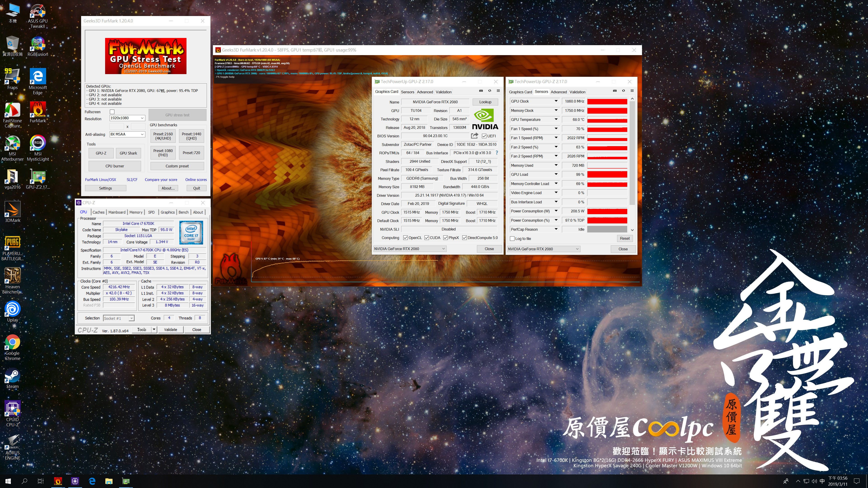Click the GPU Load red sensor graph bar
This screenshot has width=868, height=488.
[x=607, y=174]
